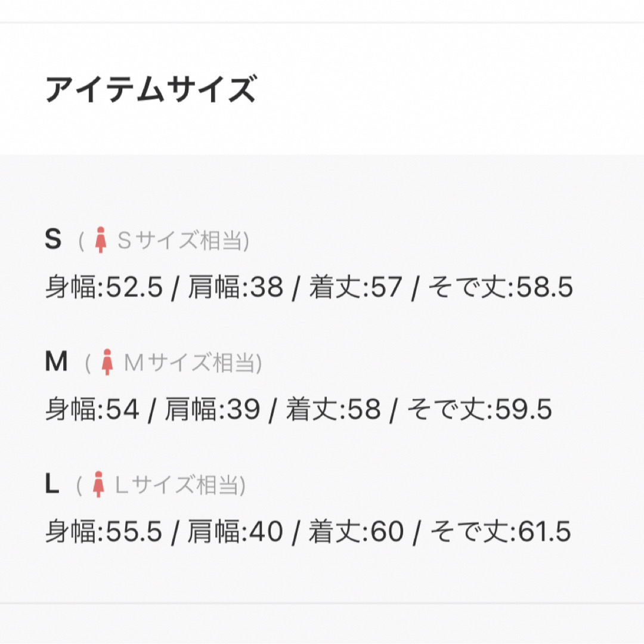This screenshot has height=644, width=644.
Task: Click M size 肩幅:39 measurement
Action: pos(212,409)
